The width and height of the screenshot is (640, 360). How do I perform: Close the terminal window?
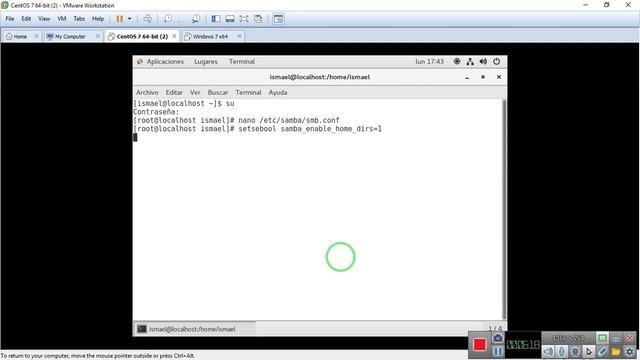tap(499, 77)
